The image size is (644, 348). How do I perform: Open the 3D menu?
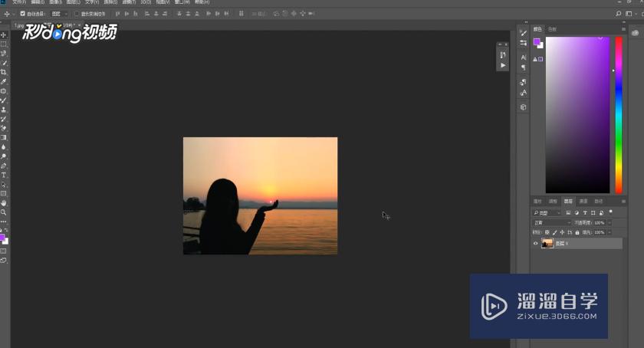point(146,3)
